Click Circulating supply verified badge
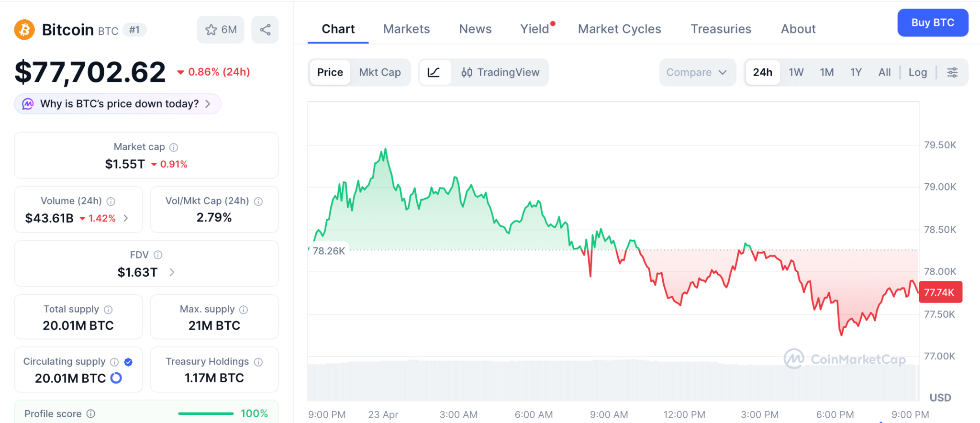This screenshot has width=980, height=423. pyautogui.click(x=128, y=362)
